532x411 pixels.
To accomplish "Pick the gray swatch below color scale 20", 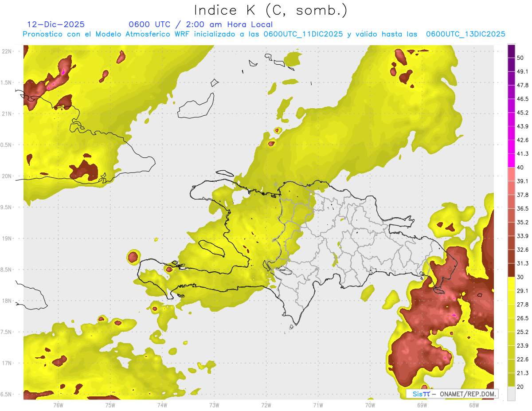I will point(511,394).
